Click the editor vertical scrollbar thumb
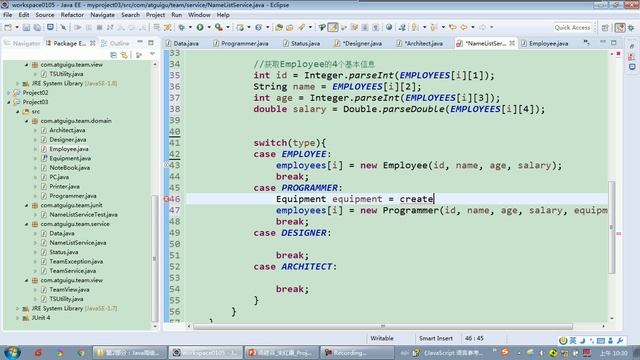The height and width of the screenshot is (360, 640). 611,227
